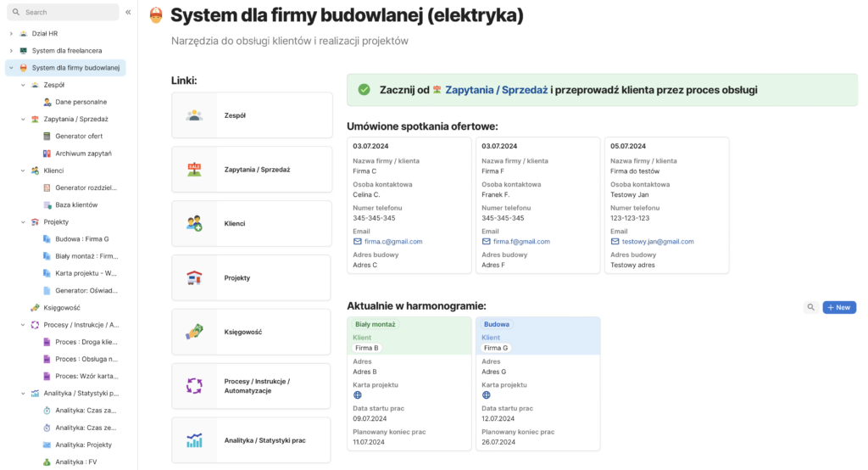Open Karta projektu globe for Firma B
Screen dimensions: 868x470
coord(358,395)
